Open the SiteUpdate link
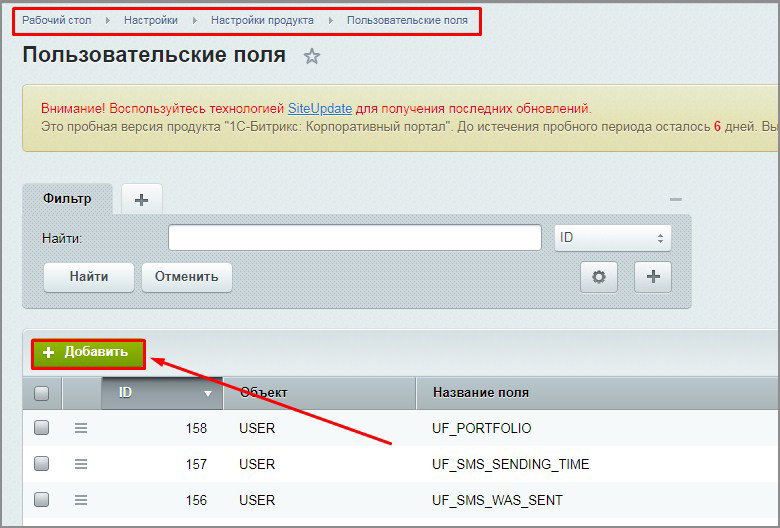The image size is (780, 528). click(x=320, y=108)
